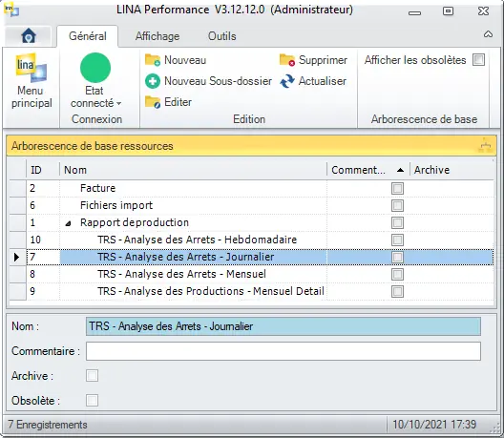Click the date 10/10/2021 17:39 in status bar
The width and height of the screenshot is (504, 438).
click(x=434, y=425)
